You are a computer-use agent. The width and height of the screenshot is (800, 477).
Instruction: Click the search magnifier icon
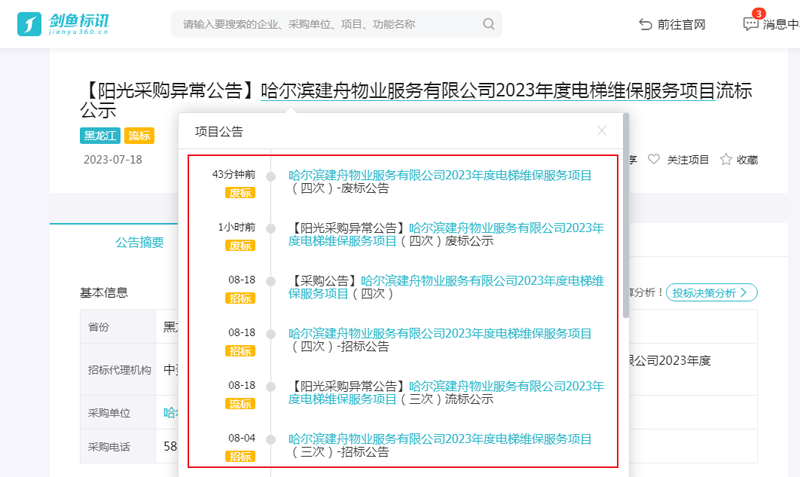click(x=488, y=24)
